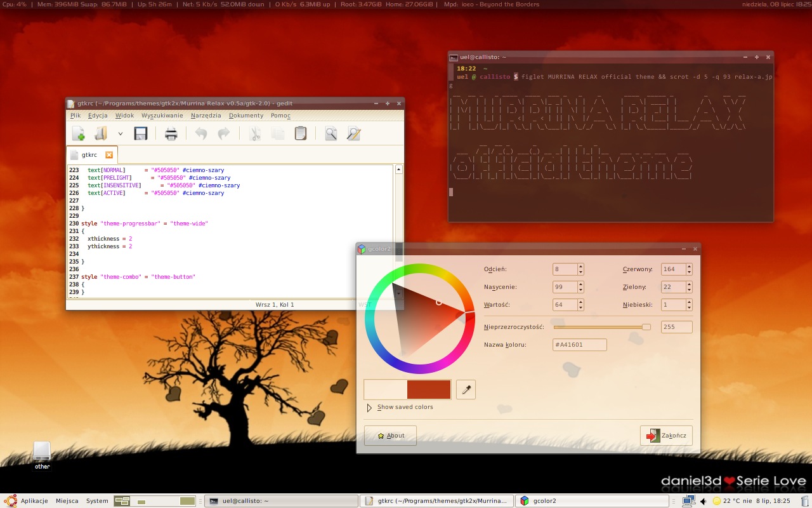
Task: Click the status bar text Wrsz 1, Kol 1
Action: tap(275, 305)
